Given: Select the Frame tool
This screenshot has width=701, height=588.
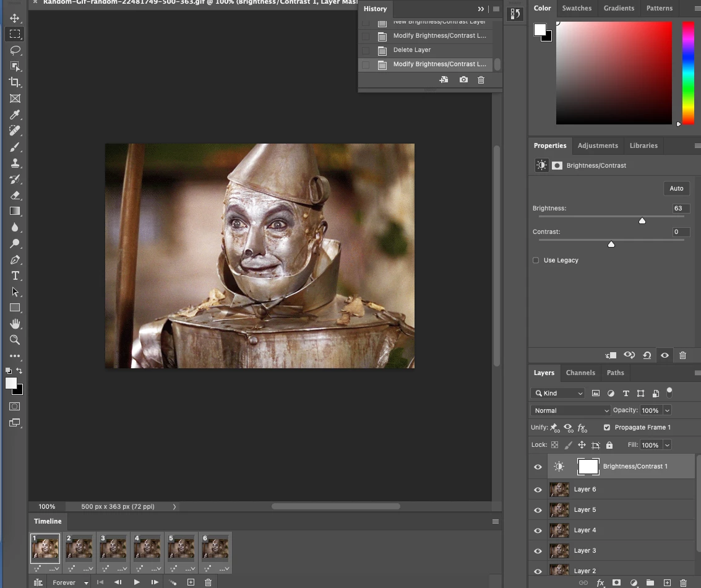Looking at the screenshot, I should pyautogui.click(x=15, y=98).
